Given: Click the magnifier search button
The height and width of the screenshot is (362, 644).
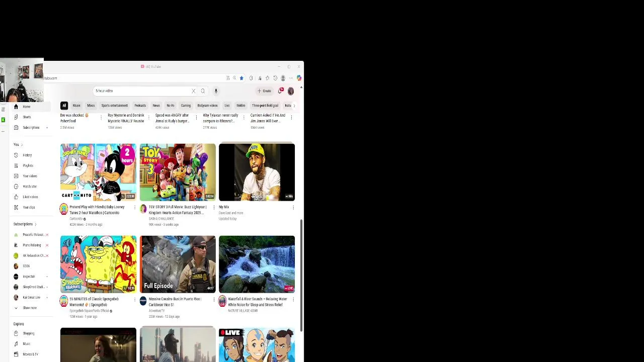Looking at the screenshot, I should click(x=203, y=91).
